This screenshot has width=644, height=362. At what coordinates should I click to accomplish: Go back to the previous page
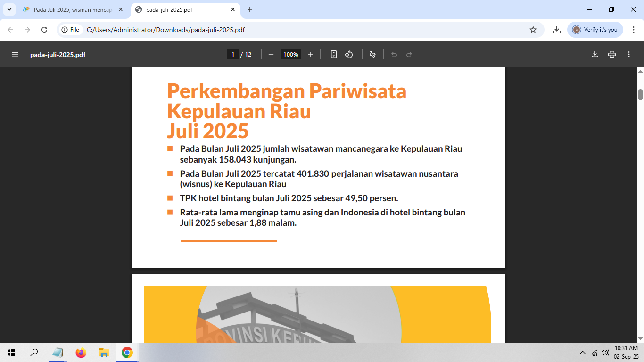pos(10,30)
